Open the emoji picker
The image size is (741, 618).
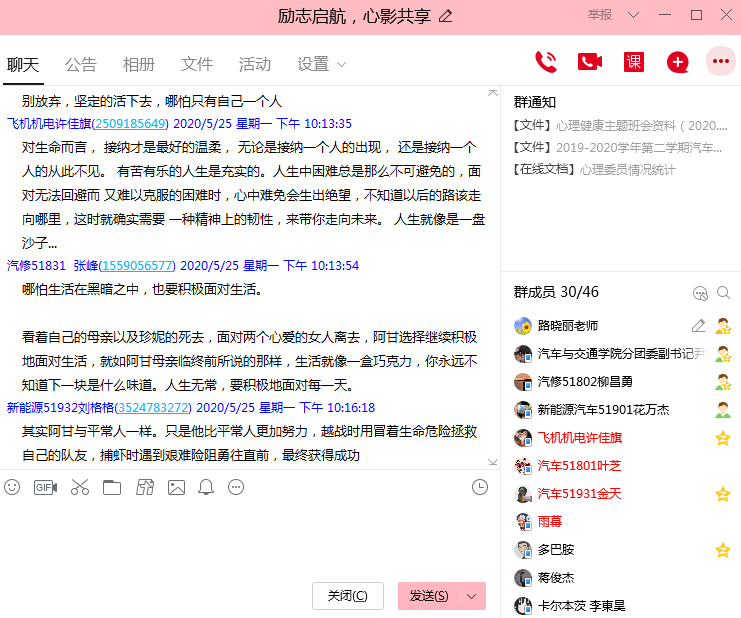[12, 487]
